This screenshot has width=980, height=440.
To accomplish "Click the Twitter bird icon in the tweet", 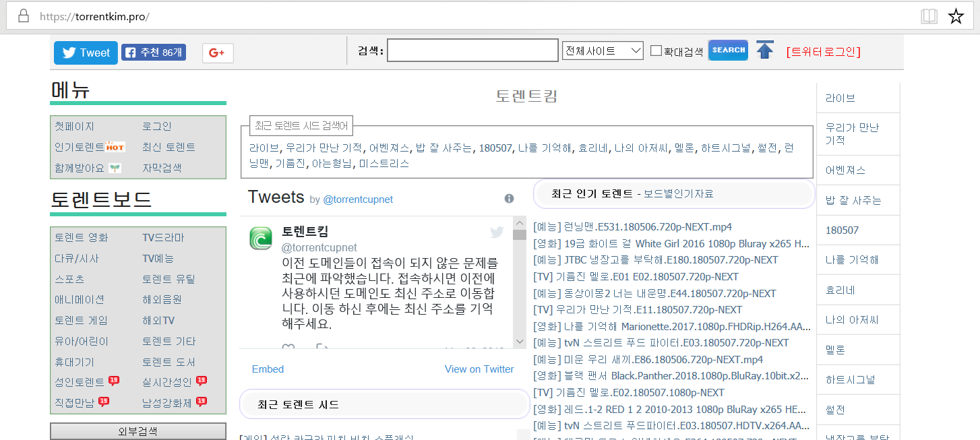I will coord(497,232).
